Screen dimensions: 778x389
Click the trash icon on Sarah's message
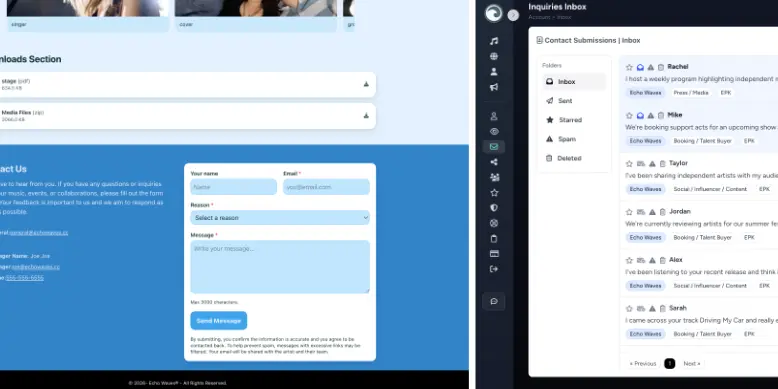662,308
